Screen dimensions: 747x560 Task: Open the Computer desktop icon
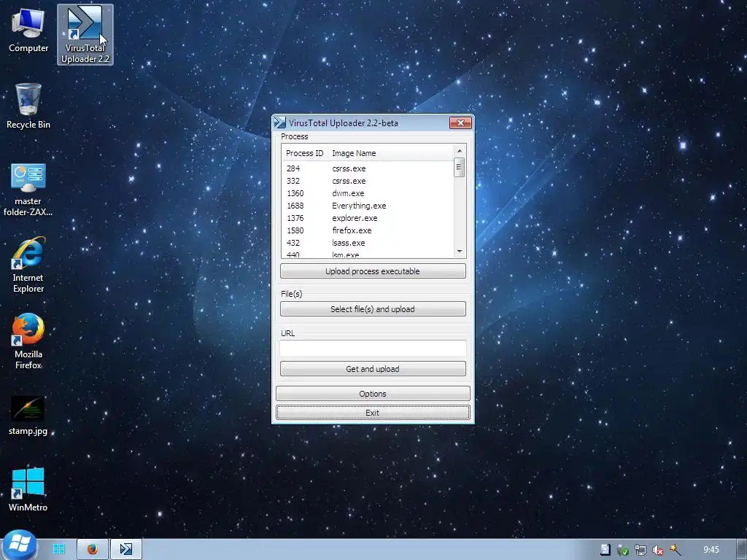pos(28,31)
